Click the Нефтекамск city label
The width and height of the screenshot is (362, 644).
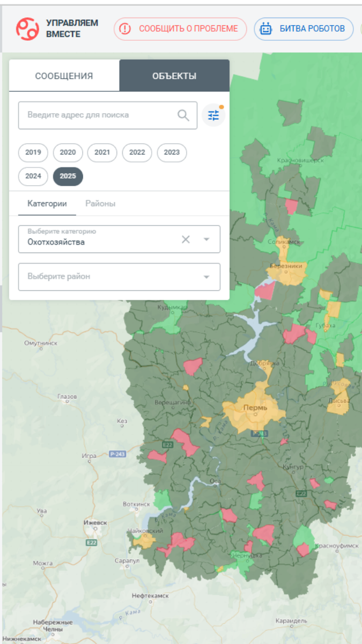coord(150,596)
